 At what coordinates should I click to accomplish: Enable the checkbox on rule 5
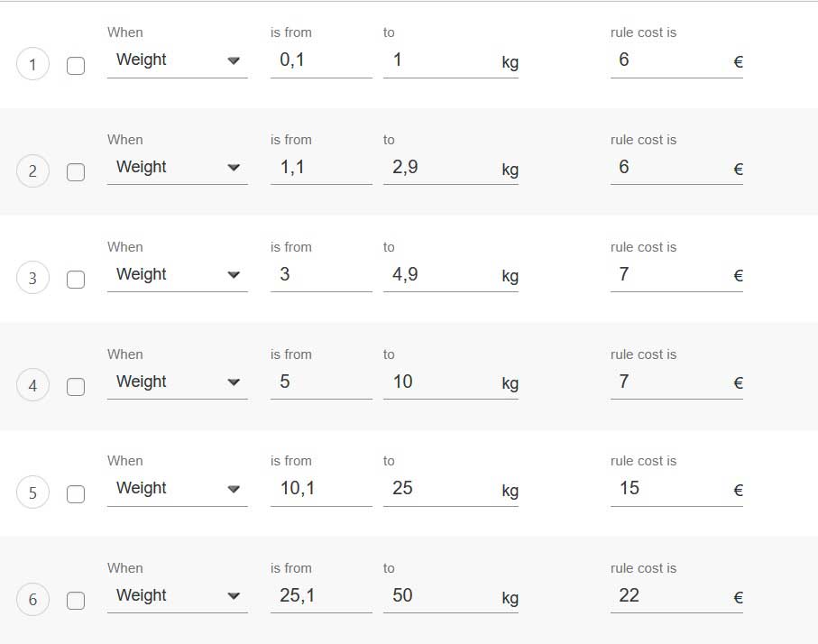tap(76, 494)
